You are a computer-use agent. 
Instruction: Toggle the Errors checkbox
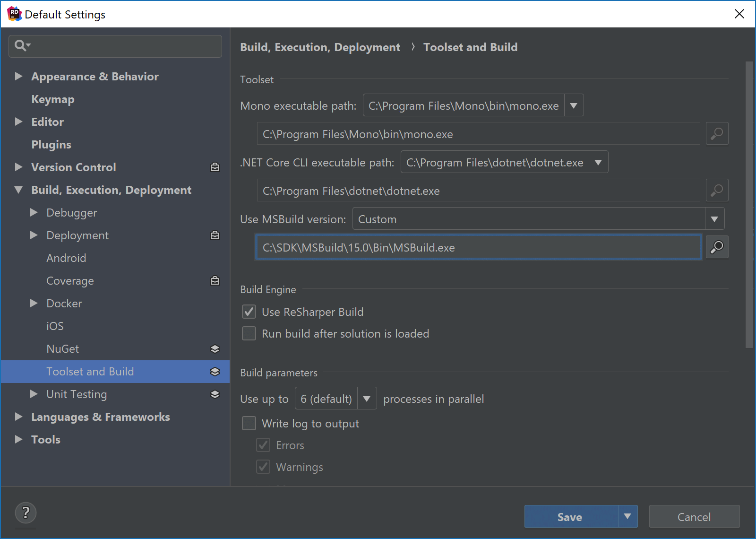coord(263,445)
